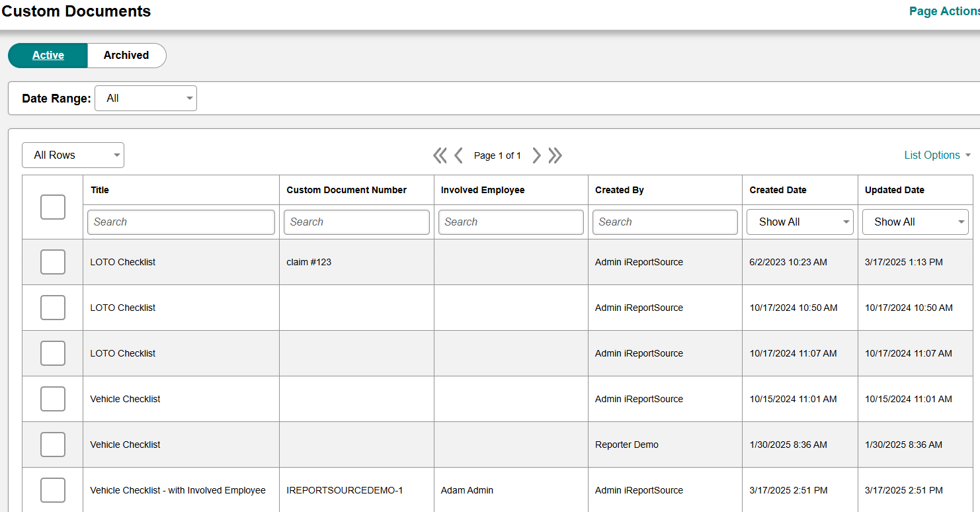Screen dimensions: 980x512
Task: Sort by Created Date header
Action: (x=778, y=190)
